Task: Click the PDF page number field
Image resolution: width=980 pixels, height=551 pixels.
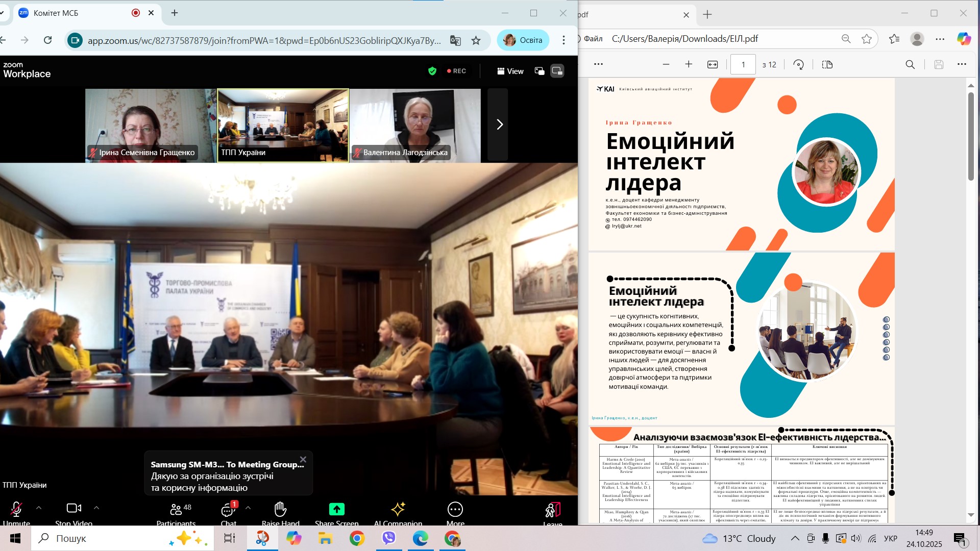Action: 743,65
